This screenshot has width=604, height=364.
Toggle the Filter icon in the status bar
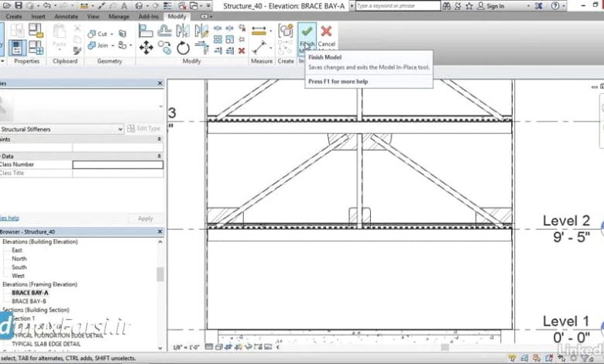585,359
